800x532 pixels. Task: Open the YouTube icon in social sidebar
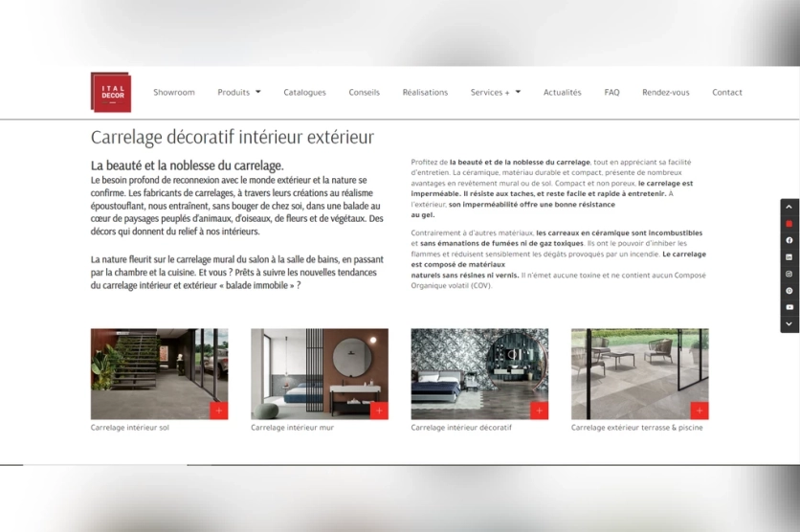[789, 307]
